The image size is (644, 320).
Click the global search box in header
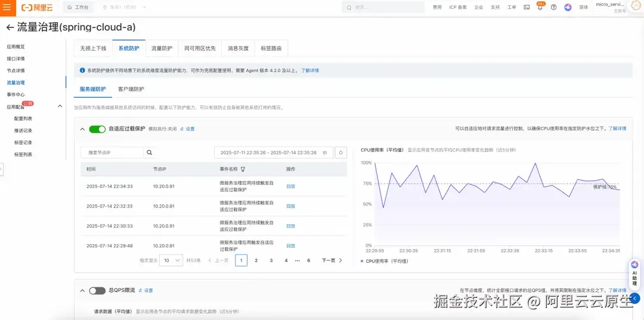tap(383, 7)
